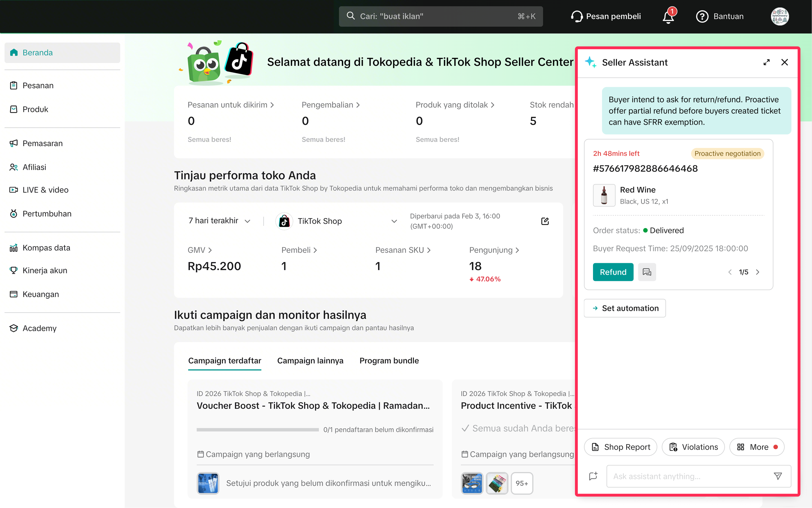812x508 pixels.
Task: Open the Red Wine product thumbnail
Action: pos(604,195)
